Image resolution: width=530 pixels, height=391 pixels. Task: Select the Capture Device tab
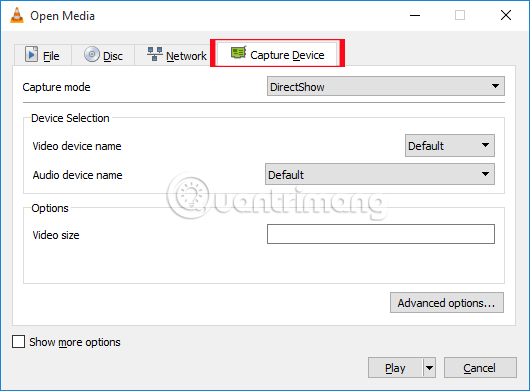point(277,54)
